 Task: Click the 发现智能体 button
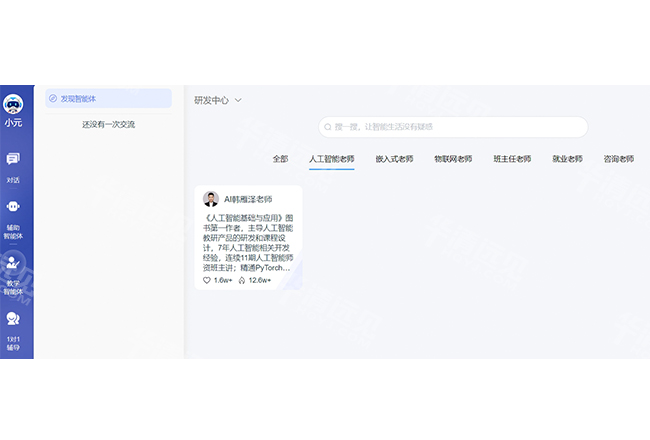click(x=108, y=98)
